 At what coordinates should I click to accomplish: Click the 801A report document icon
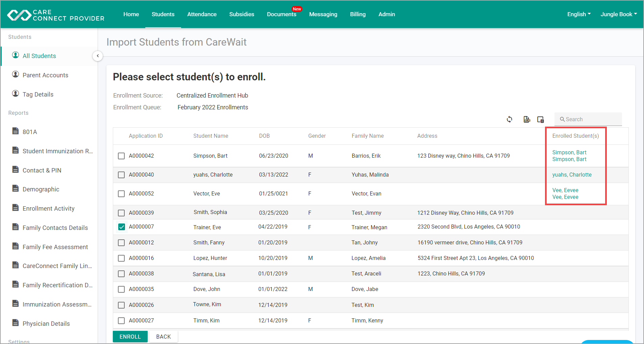point(16,131)
